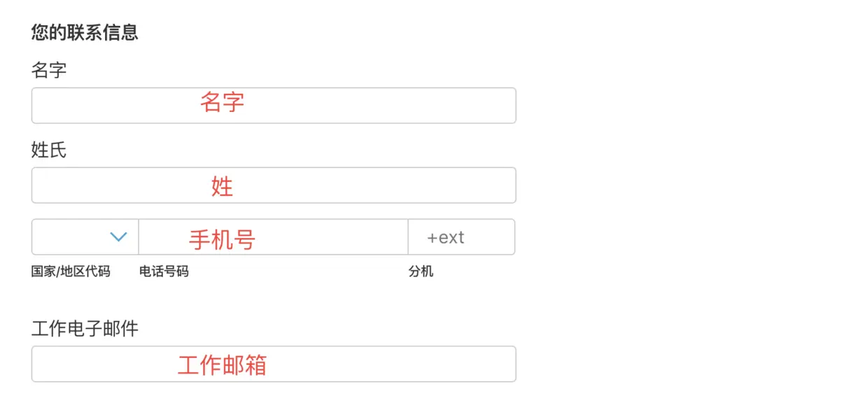The height and width of the screenshot is (407, 868).
Task: Focus the 名字 first name input
Action: [x=274, y=106]
